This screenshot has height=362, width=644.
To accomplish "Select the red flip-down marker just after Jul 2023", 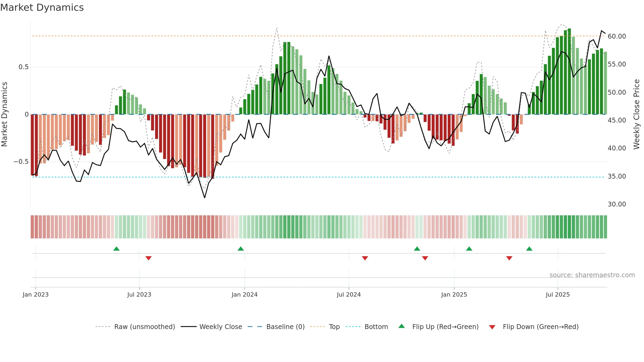I will point(149,258).
